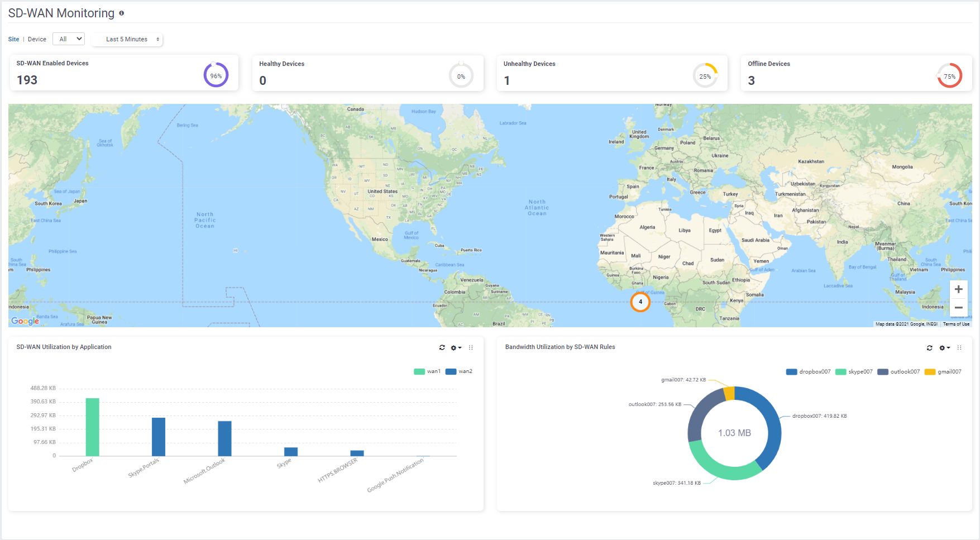This screenshot has height=540, width=980.
Task: Click the HTTPS.BROWSER bar in the chart
Action: (357, 453)
